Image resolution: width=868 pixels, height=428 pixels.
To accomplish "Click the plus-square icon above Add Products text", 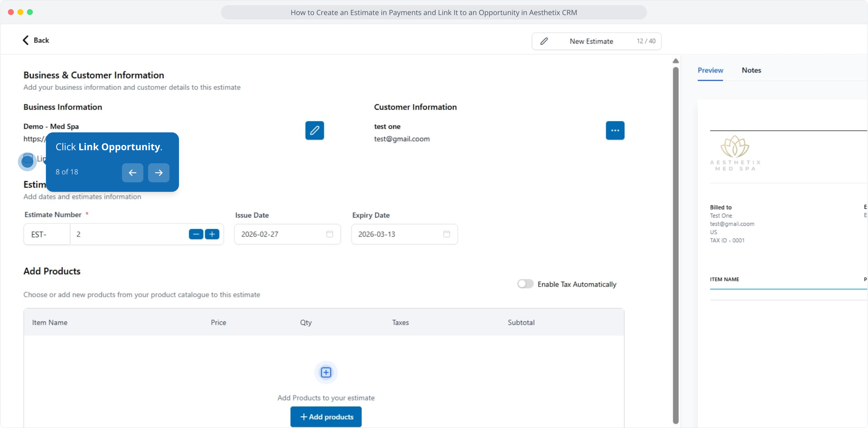I will 326,373.
